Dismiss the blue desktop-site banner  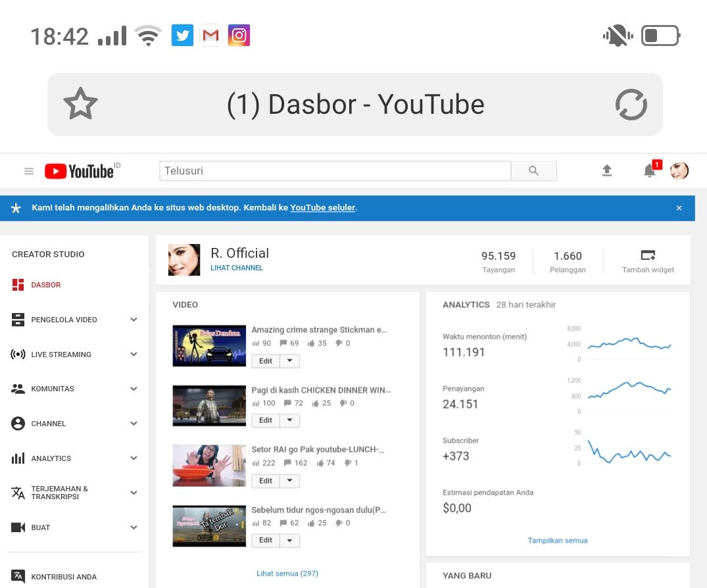[x=679, y=208]
